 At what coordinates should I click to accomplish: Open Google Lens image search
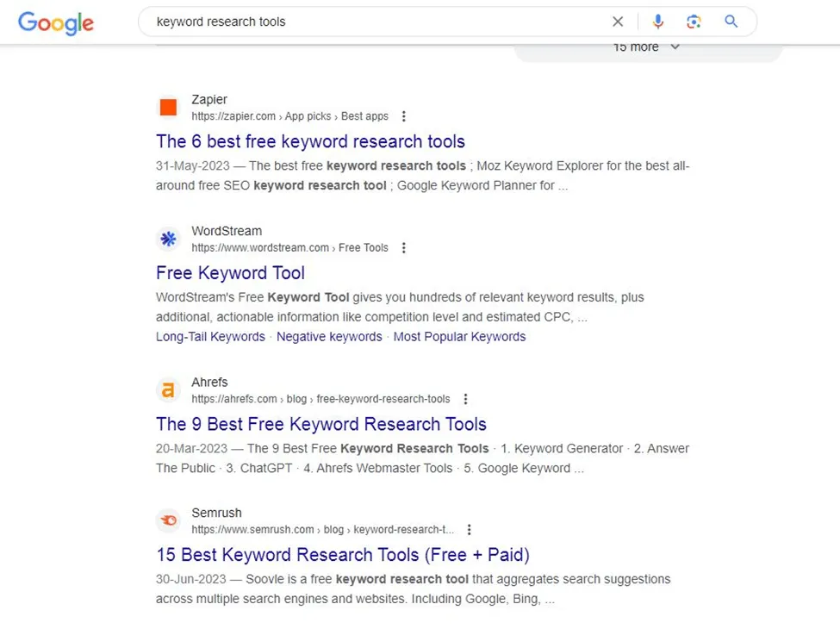tap(694, 22)
